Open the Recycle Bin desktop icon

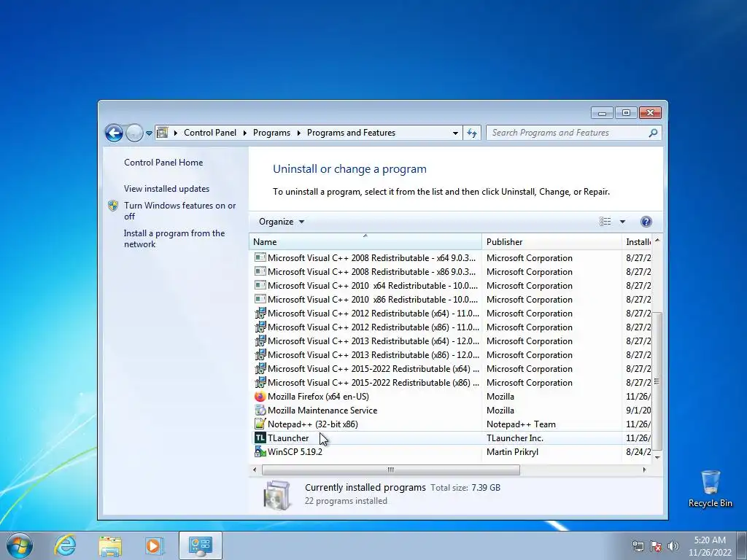[710, 489]
